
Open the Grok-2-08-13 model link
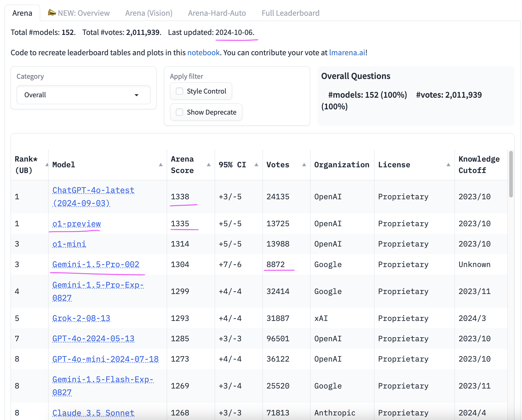(x=81, y=318)
